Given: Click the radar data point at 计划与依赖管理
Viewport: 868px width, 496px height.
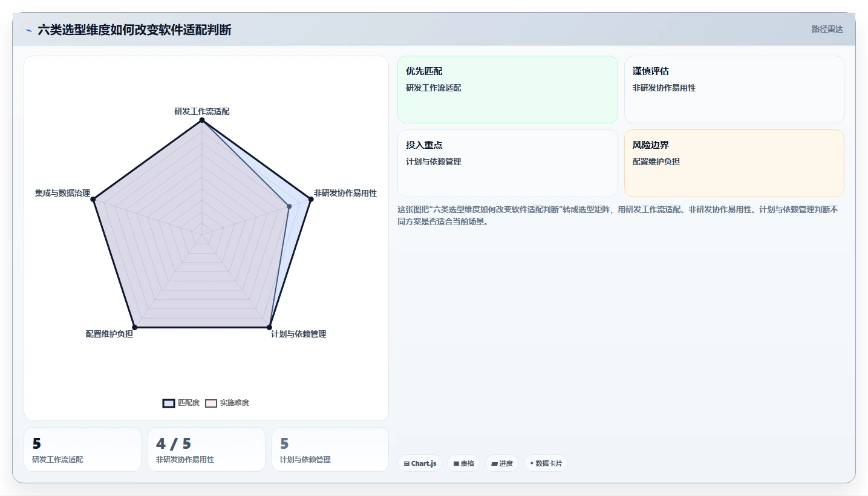Looking at the screenshot, I should (269, 327).
